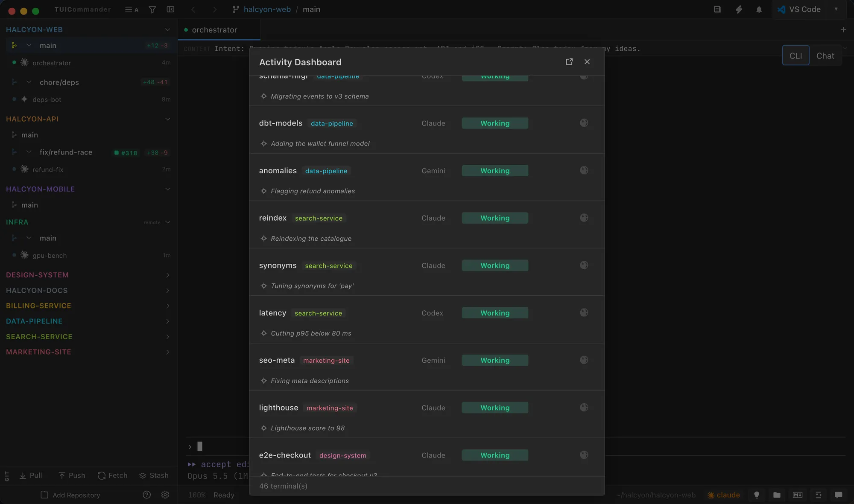
Task: Expand the MARKETING-SITE repository
Action: [x=167, y=352]
